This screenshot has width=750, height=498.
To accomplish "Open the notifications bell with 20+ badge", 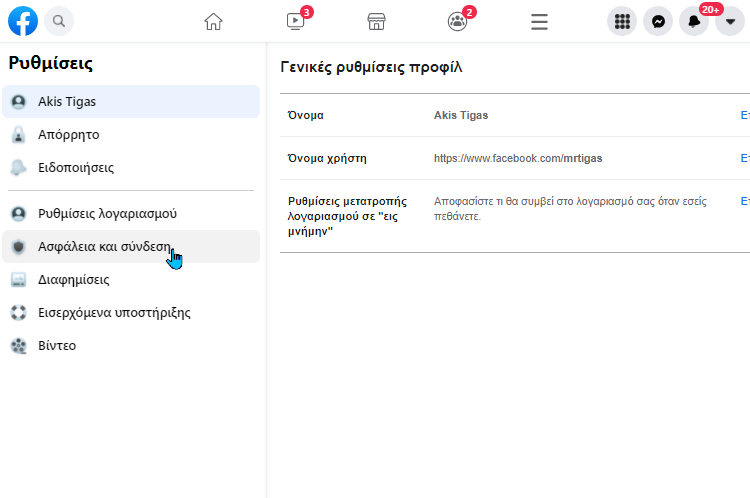I will click(x=694, y=21).
